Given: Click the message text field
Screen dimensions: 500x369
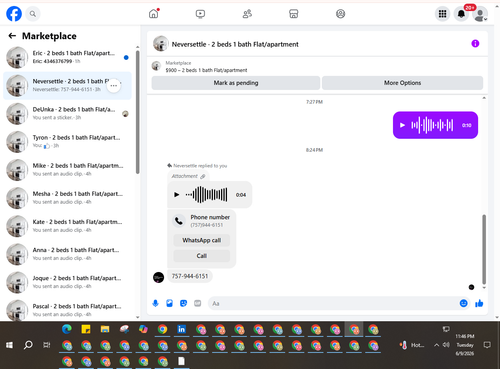Looking at the screenshot, I should click(x=333, y=303).
